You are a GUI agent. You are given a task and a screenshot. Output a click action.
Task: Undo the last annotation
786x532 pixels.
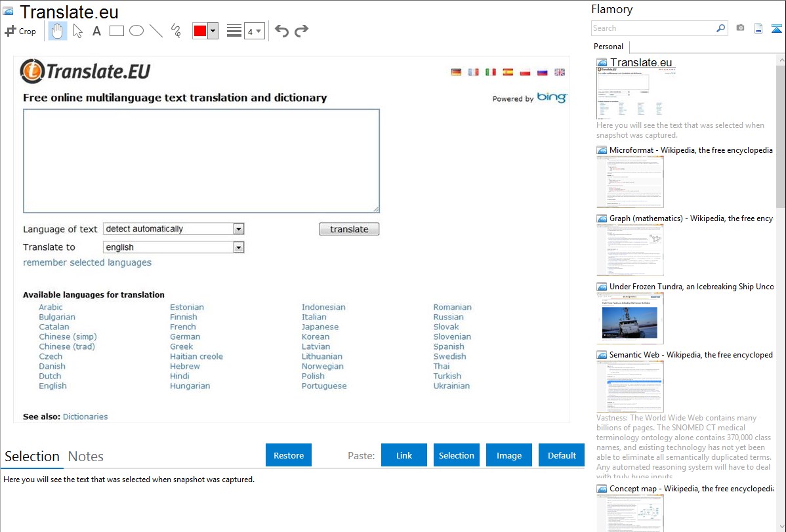tap(281, 31)
